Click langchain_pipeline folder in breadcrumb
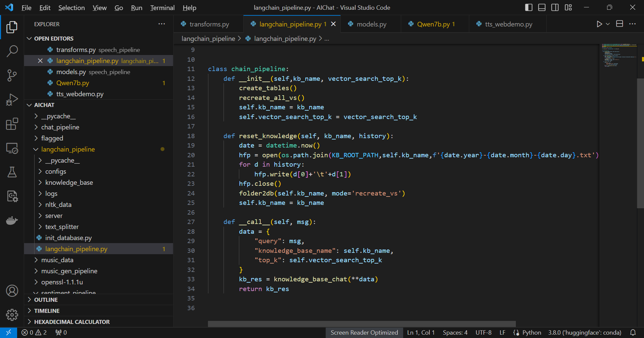This screenshot has height=338, width=644. 208,39
